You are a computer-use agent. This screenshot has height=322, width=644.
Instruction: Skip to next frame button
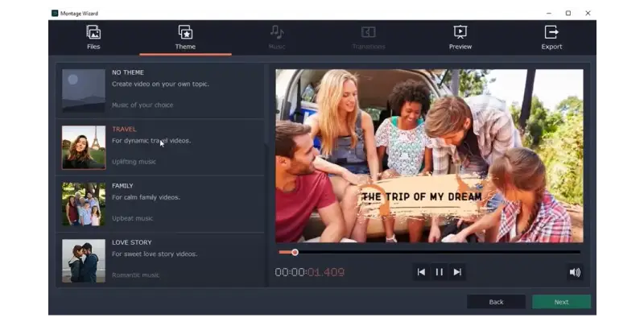point(457,272)
